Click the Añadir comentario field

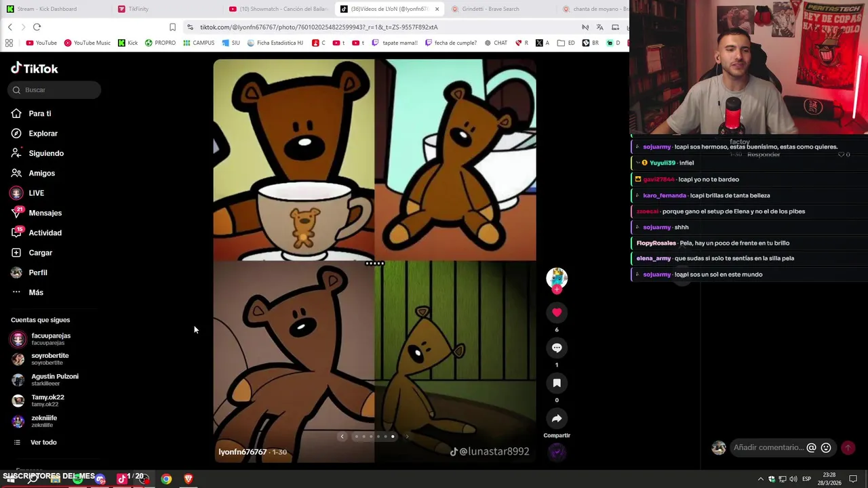[768, 447]
